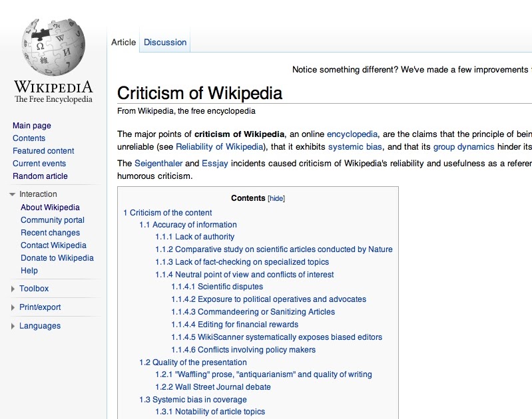The height and width of the screenshot is (419, 532).
Task: Open Reliability of Wikipedia link
Action: pyautogui.click(x=220, y=147)
